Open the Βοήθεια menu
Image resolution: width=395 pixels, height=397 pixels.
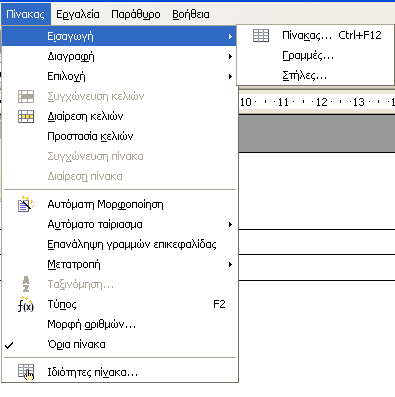click(191, 14)
